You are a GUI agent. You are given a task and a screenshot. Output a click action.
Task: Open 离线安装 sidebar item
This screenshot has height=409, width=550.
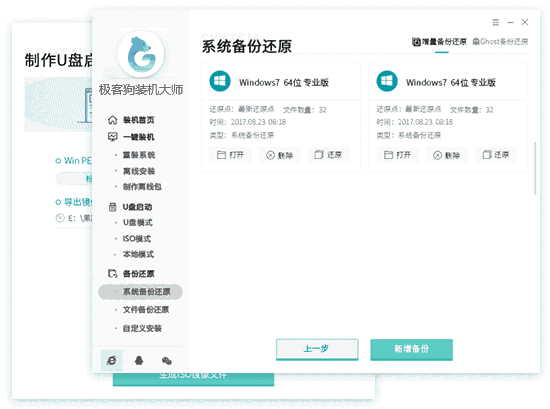pos(139,171)
